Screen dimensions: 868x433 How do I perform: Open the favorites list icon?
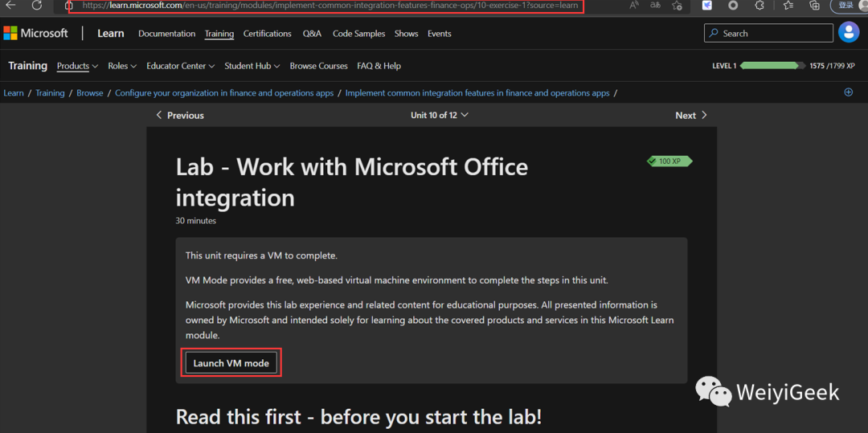788,6
